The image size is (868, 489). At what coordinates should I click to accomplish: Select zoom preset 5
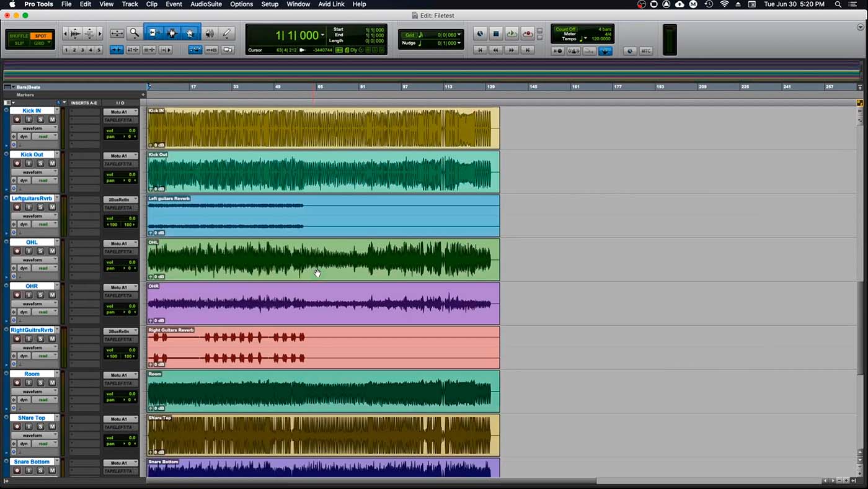pyautogui.click(x=99, y=50)
